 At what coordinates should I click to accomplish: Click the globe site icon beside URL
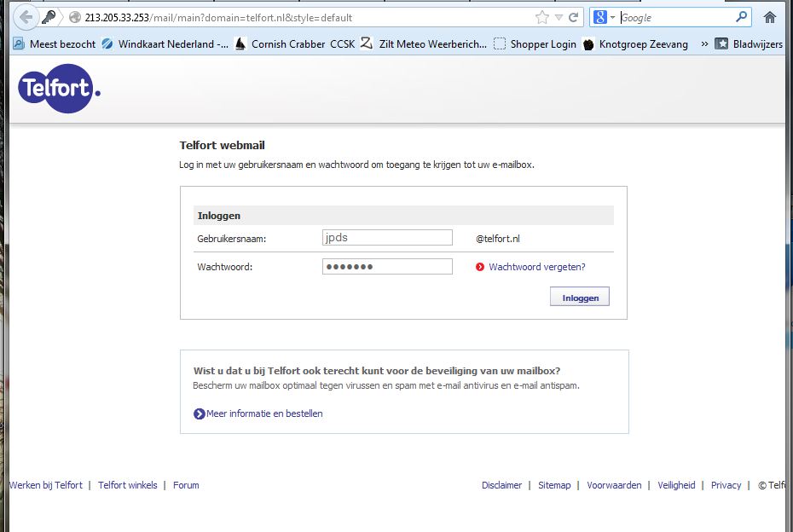75,18
